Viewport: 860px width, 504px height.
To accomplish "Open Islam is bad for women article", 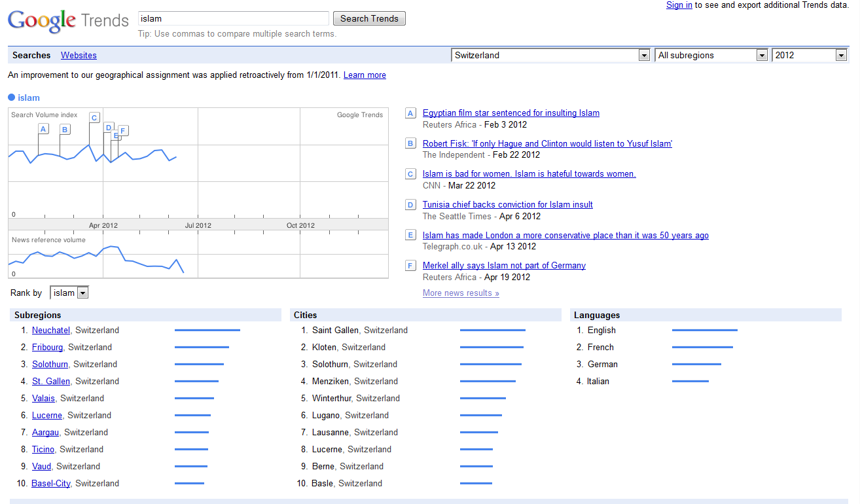I will (529, 174).
